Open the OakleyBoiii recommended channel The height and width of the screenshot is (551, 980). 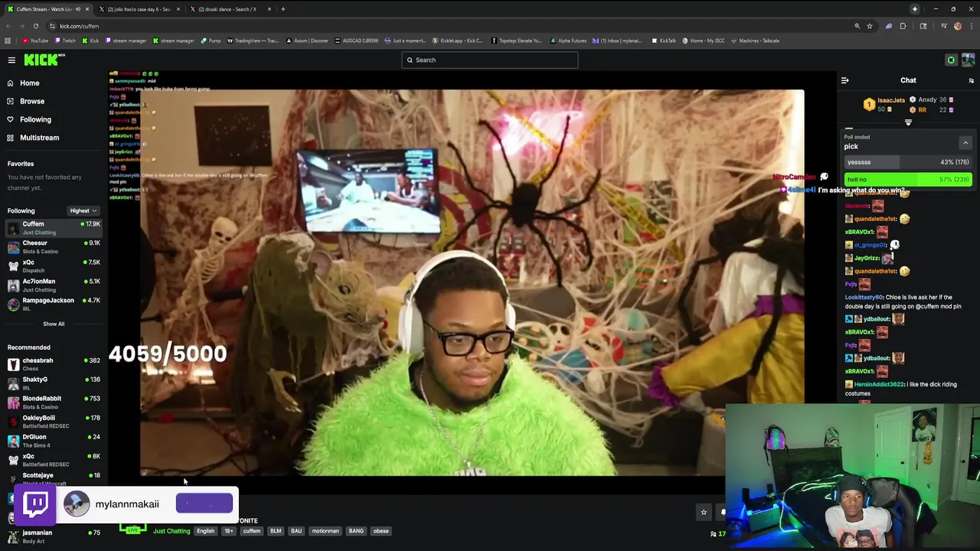point(54,422)
